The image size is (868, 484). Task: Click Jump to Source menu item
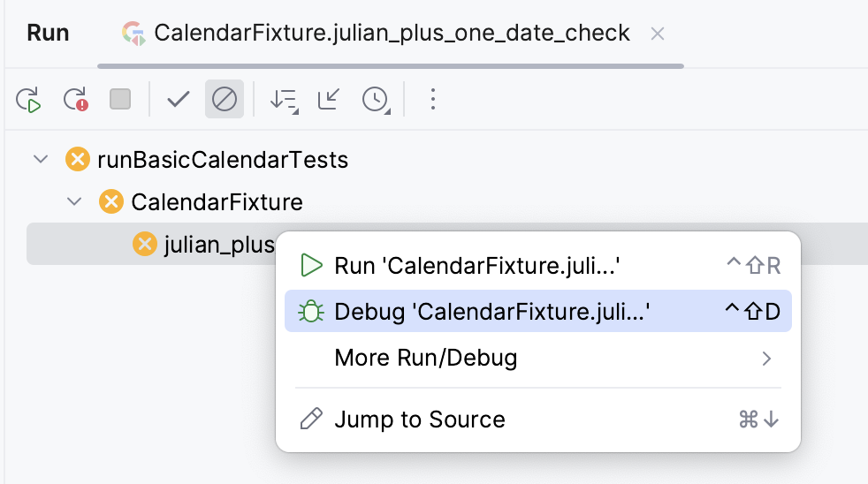tap(420, 420)
